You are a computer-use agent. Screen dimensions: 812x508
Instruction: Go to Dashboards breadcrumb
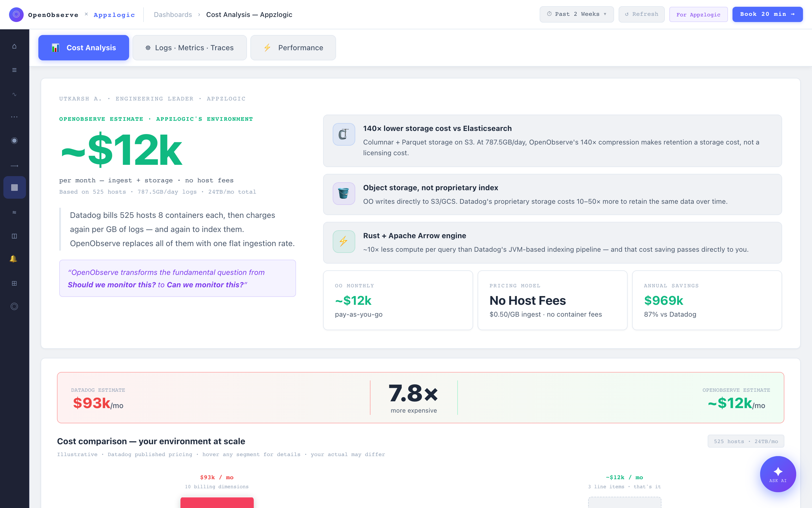pos(173,14)
